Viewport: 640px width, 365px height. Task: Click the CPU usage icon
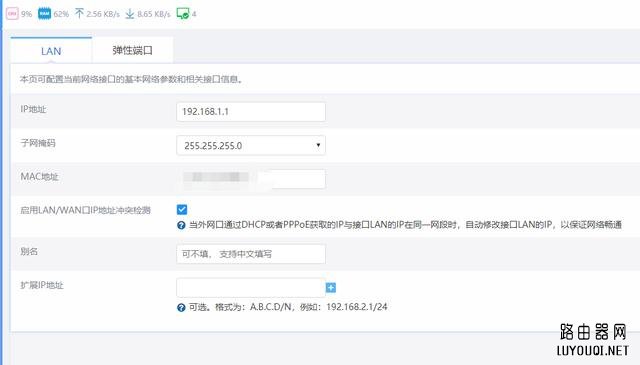[12, 13]
